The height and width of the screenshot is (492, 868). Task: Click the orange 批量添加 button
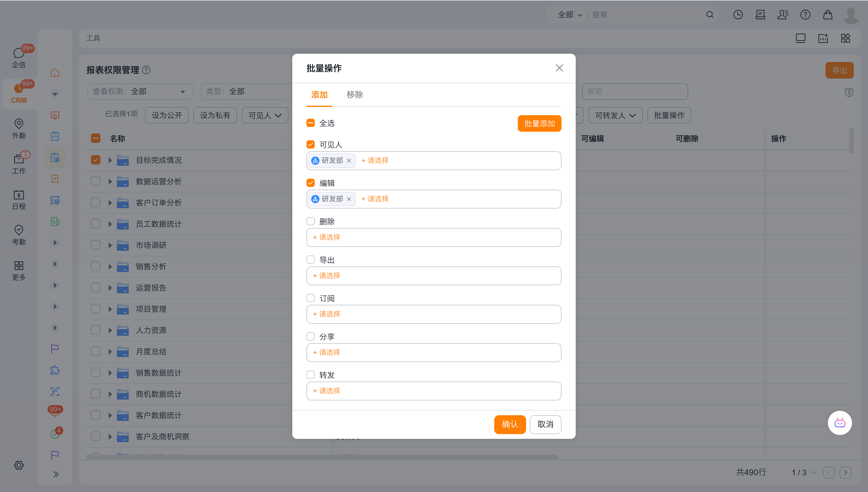[539, 124]
